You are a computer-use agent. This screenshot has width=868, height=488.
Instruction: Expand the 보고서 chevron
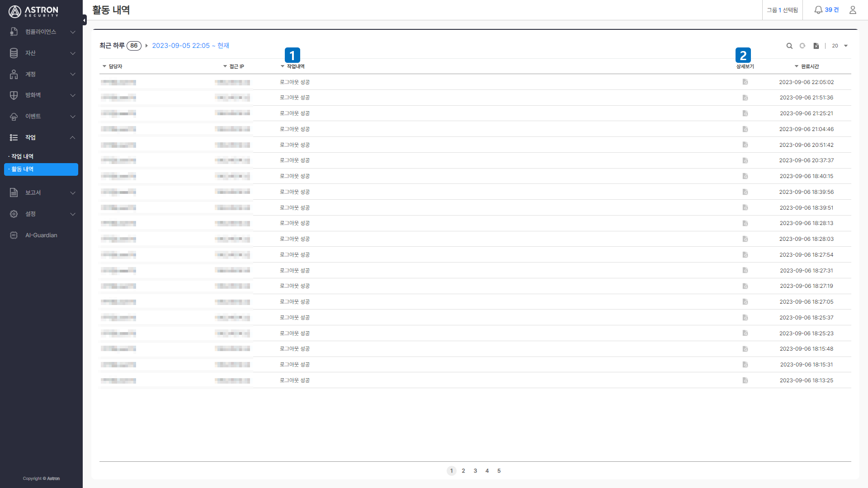pos(73,192)
